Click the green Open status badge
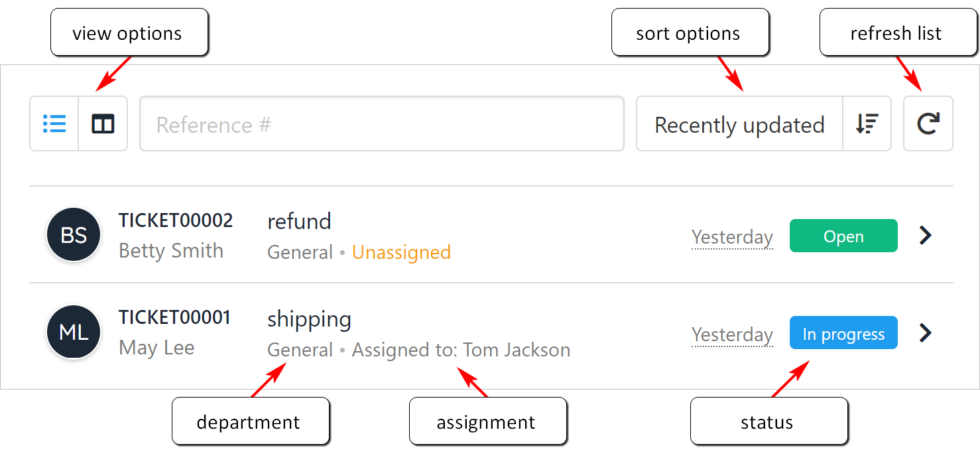The image size is (980, 454). [843, 236]
